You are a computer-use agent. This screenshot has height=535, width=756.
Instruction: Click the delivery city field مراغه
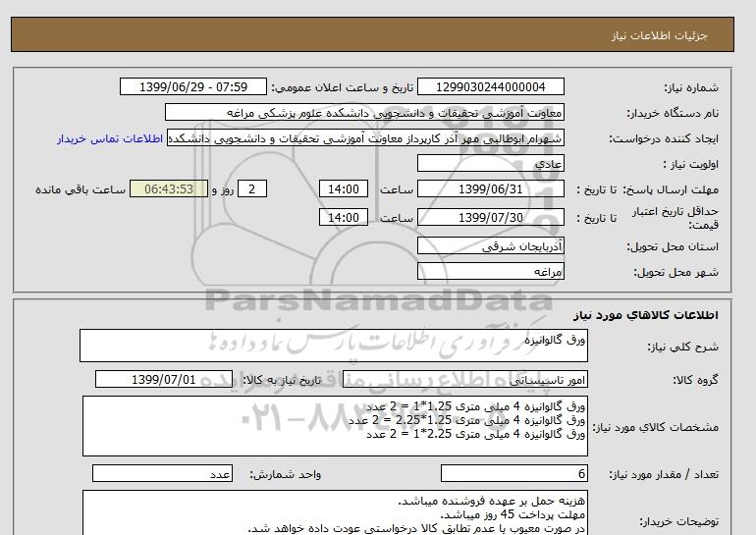[x=490, y=271]
